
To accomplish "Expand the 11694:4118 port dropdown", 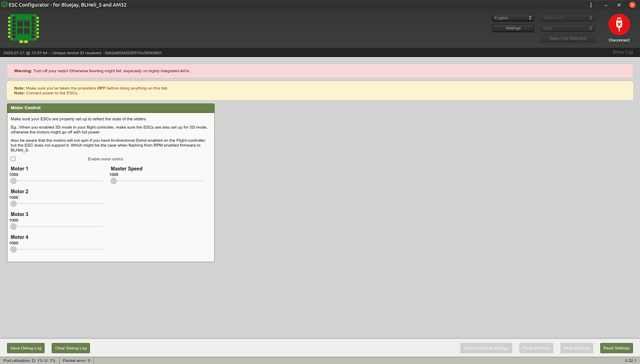I will point(566,18).
